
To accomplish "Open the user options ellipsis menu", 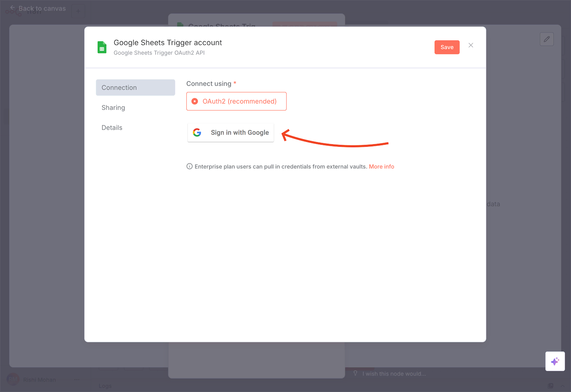I will click(x=77, y=380).
